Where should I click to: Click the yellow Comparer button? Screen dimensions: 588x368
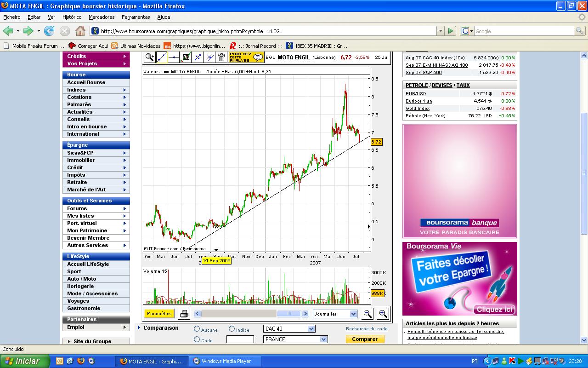365,339
